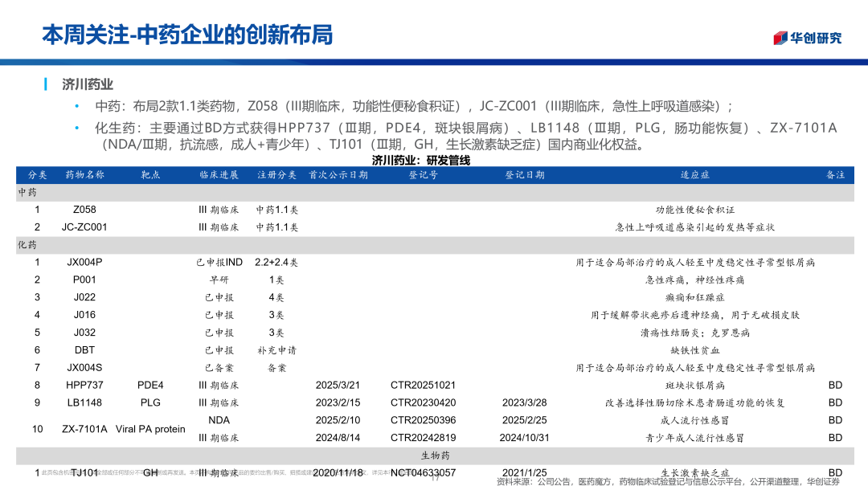Click the drug name JX004S
The height and width of the screenshot is (486, 868).
84,368
